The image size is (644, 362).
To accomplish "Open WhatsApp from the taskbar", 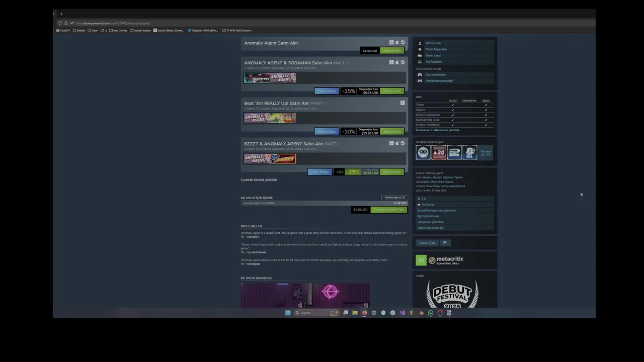I will click(x=431, y=313).
